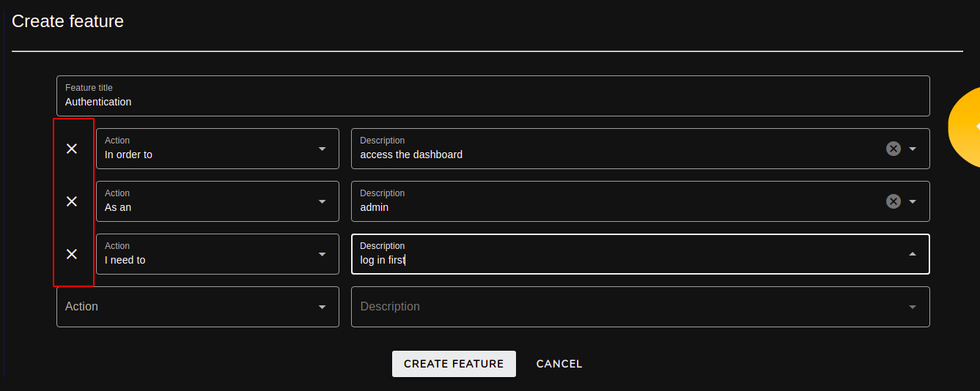Click into the "admin" description text

pyautogui.click(x=375, y=207)
